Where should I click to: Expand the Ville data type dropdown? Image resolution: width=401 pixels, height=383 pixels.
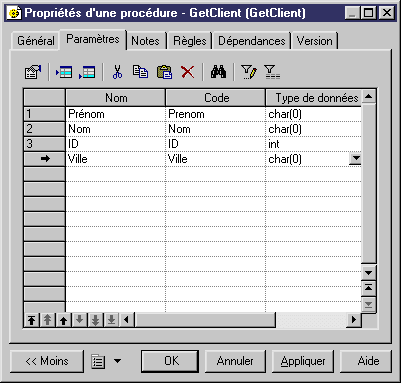coord(355,159)
